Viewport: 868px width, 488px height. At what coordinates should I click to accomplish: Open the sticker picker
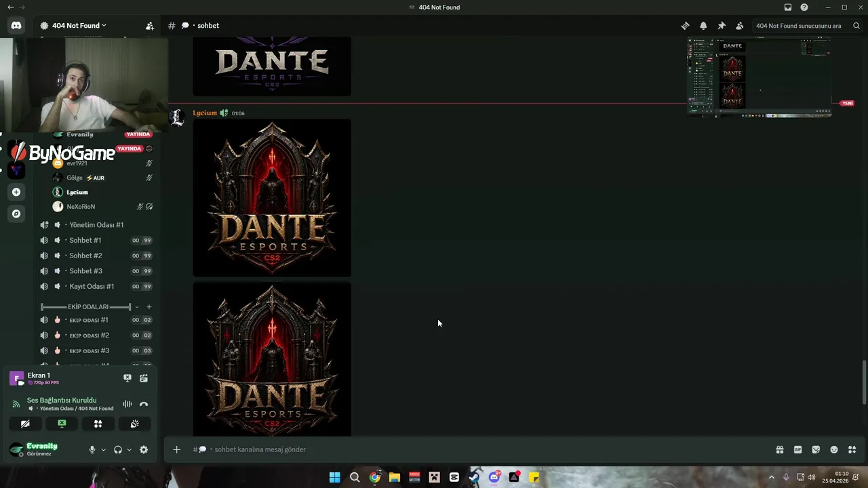pyautogui.click(x=816, y=449)
